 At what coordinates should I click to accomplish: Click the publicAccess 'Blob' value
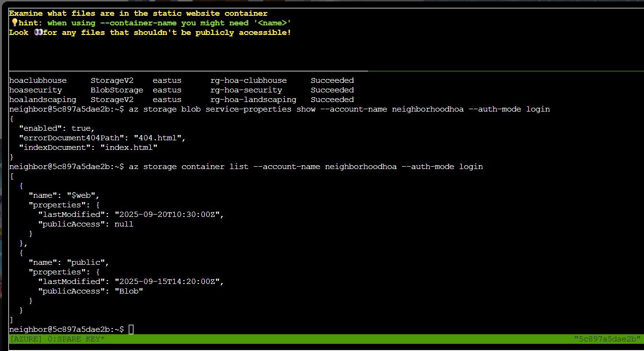pos(129,291)
